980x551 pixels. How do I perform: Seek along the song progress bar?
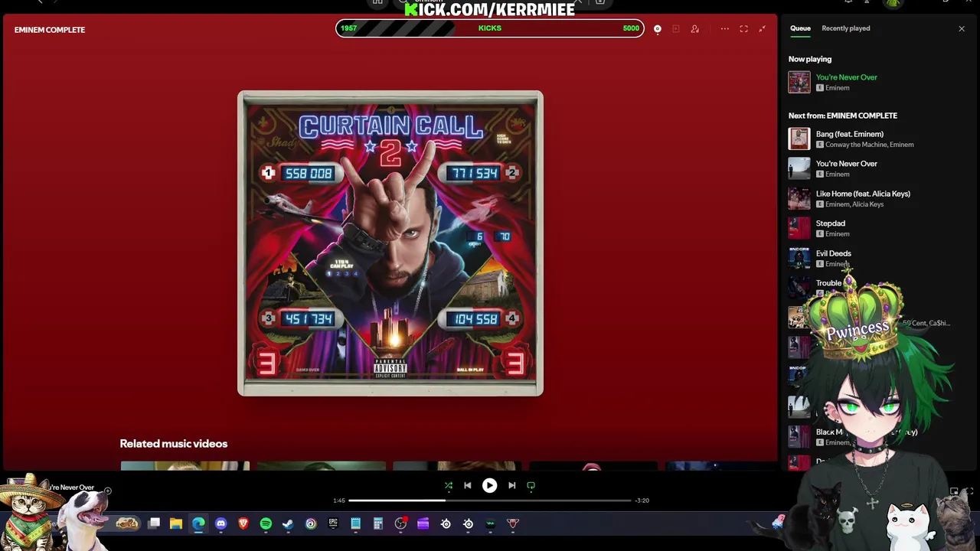pyautogui.click(x=489, y=500)
